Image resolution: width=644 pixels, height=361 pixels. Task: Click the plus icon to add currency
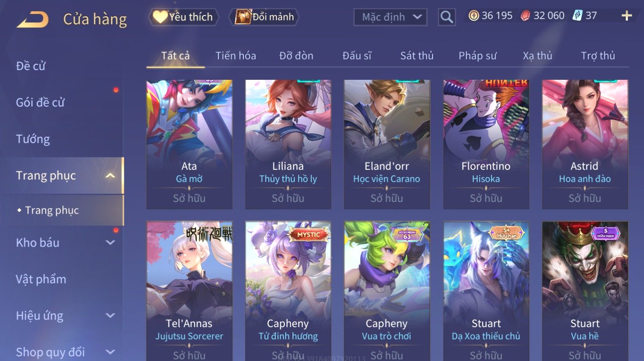(626, 16)
